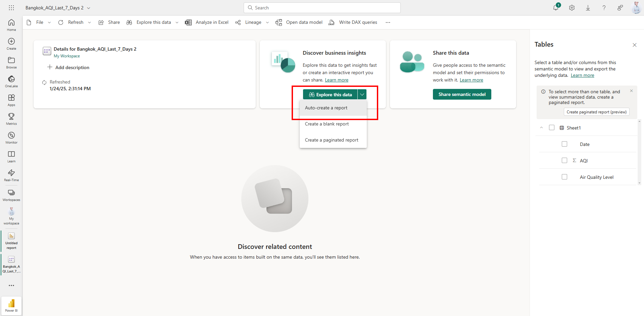Select Auto-create a report
The height and width of the screenshot is (316, 644).
[333, 108]
